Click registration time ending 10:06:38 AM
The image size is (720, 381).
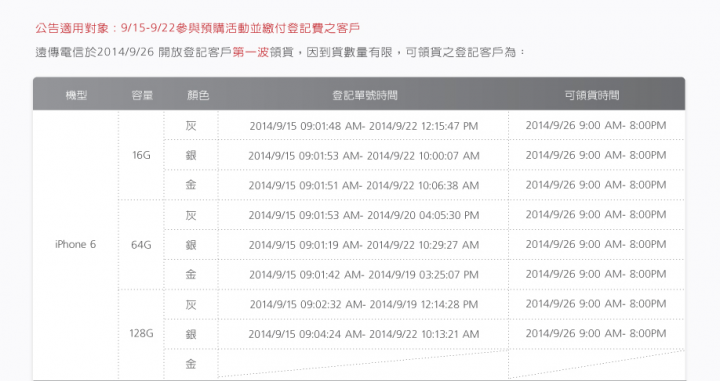tap(364, 185)
